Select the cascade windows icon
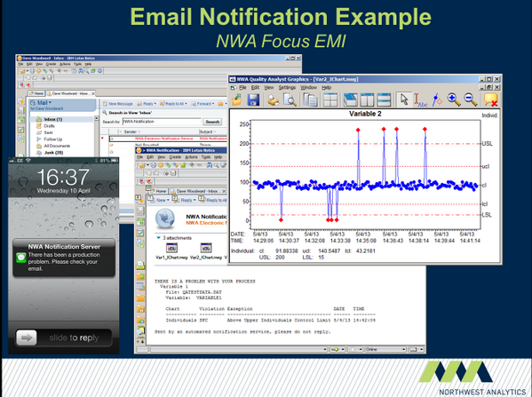 coord(350,99)
